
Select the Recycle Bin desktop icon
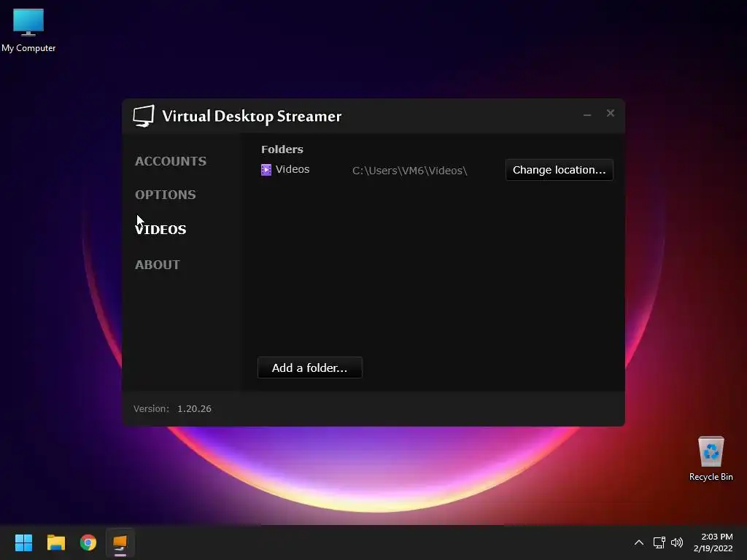pos(711,459)
